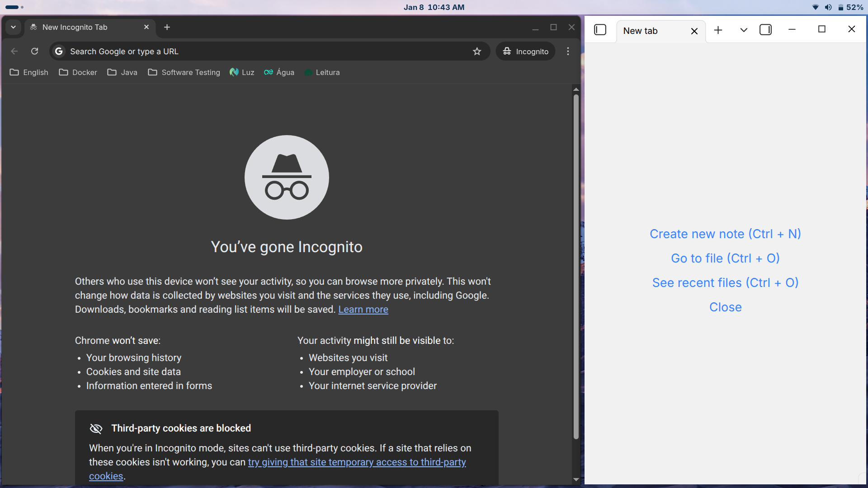Toggle right sidebar in notes app
Image resolution: width=868 pixels, height=488 pixels.
(765, 30)
